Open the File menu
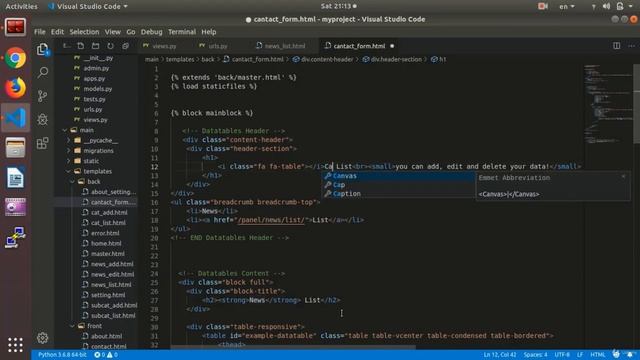 40,32
